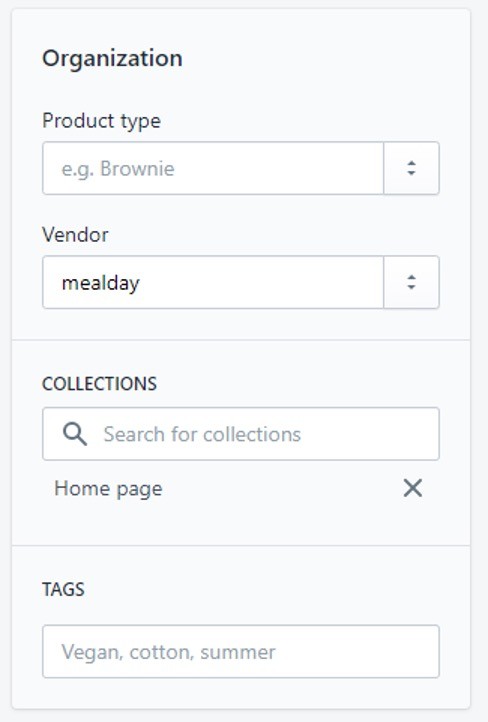Click the Product type field label

[x=101, y=121]
